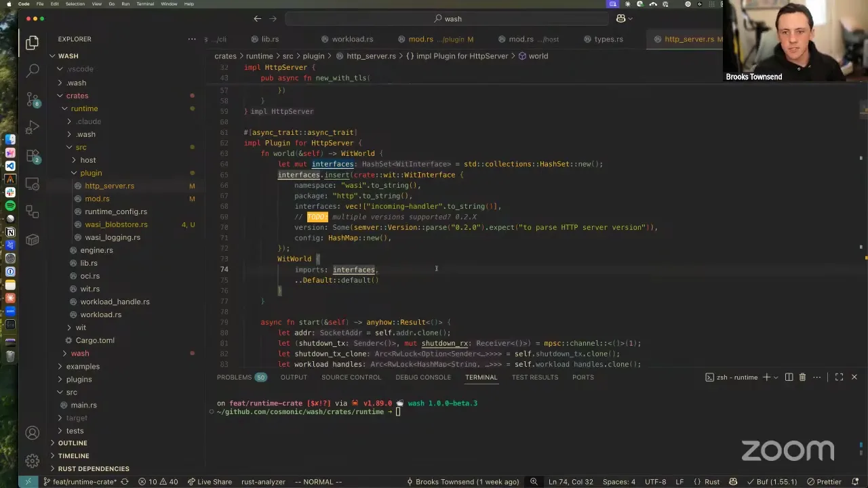Expand the OUTLINE section
The height and width of the screenshot is (488, 868).
(73, 443)
